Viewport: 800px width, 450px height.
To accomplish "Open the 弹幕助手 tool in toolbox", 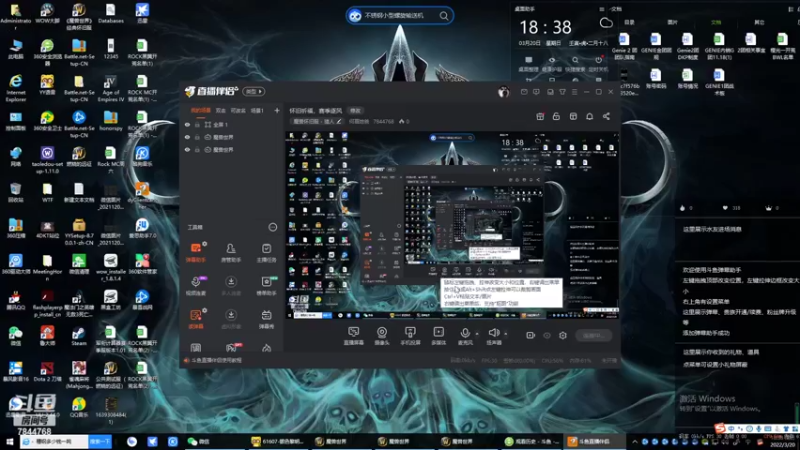I will [196, 253].
